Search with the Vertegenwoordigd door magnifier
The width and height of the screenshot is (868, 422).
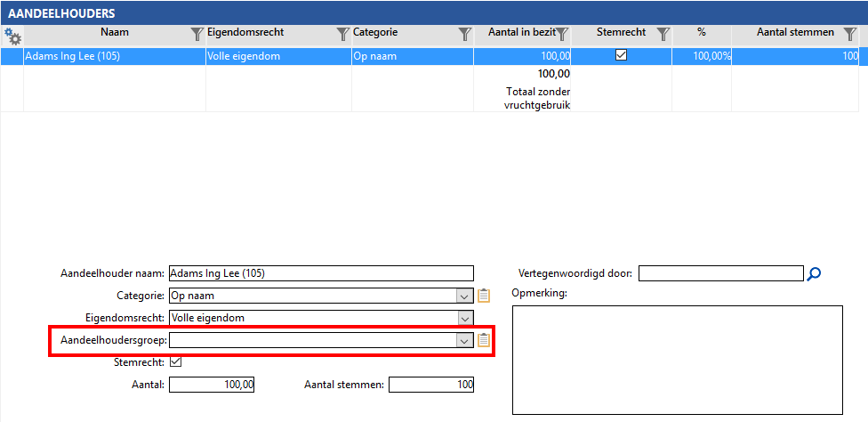pos(814,273)
